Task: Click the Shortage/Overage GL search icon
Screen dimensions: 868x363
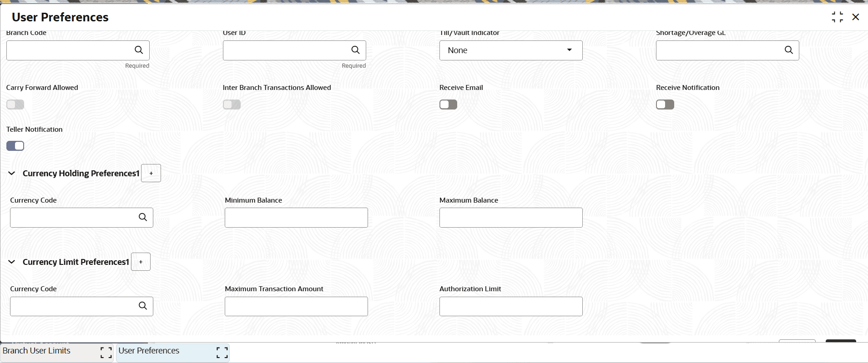Action: click(x=788, y=50)
